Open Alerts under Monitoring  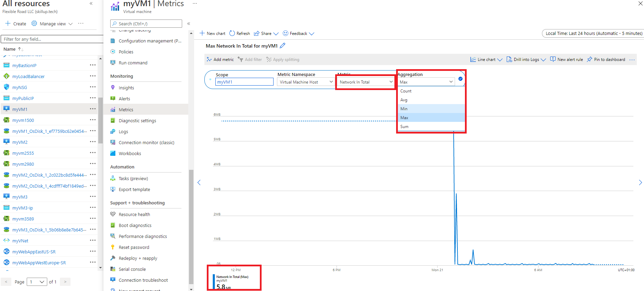[x=124, y=99]
